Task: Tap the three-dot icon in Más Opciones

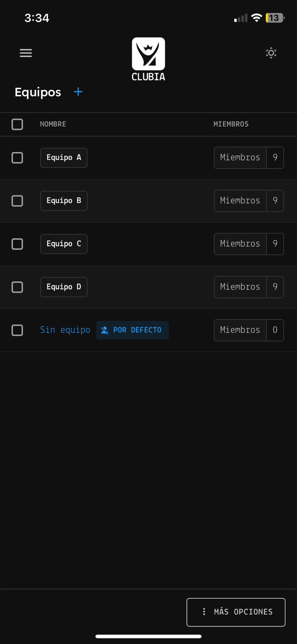Action: tap(204, 611)
